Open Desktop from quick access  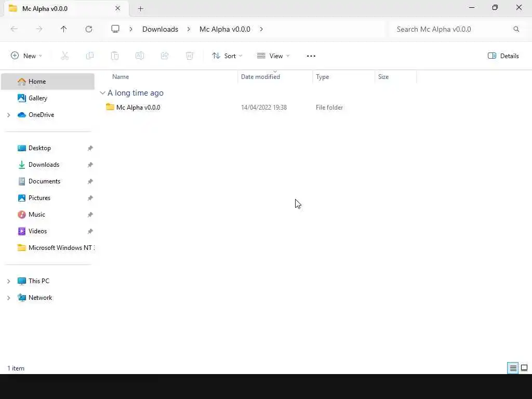[x=39, y=148]
